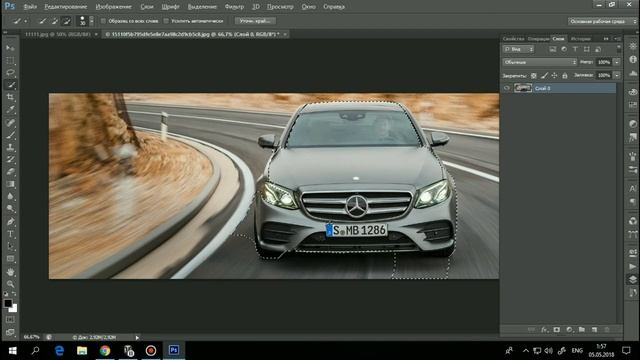Turn layer filtering on or off
This screenshot has width=640, height=360.
click(619, 48)
